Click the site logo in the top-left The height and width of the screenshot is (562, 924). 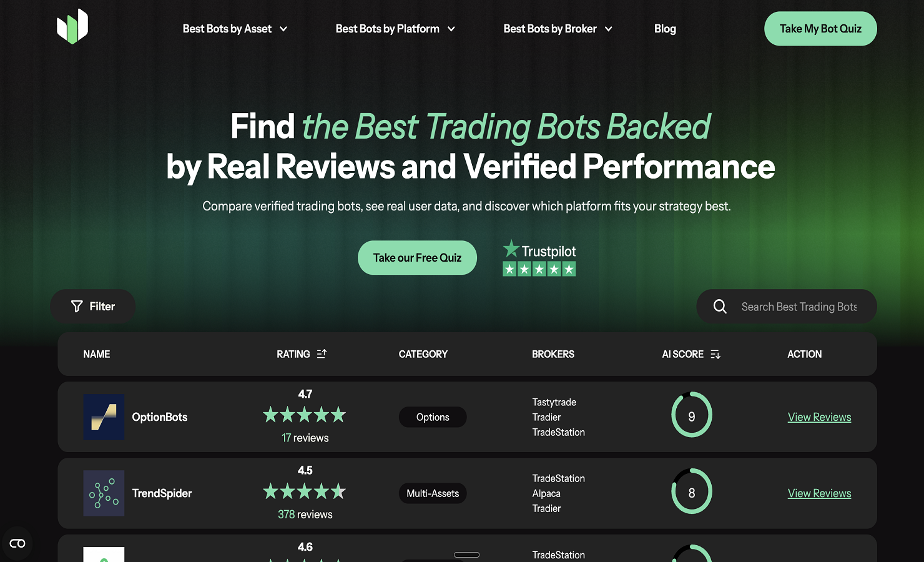point(72,26)
